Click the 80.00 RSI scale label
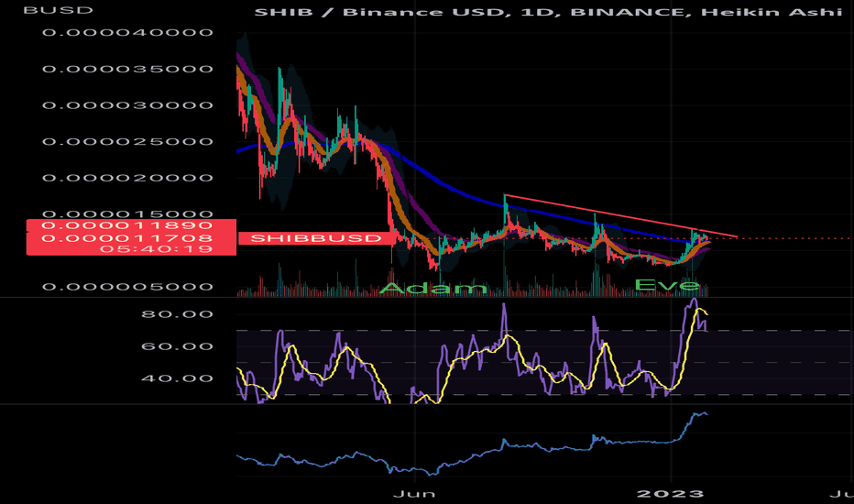The width and height of the screenshot is (854, 504). (x=177, y=314)
